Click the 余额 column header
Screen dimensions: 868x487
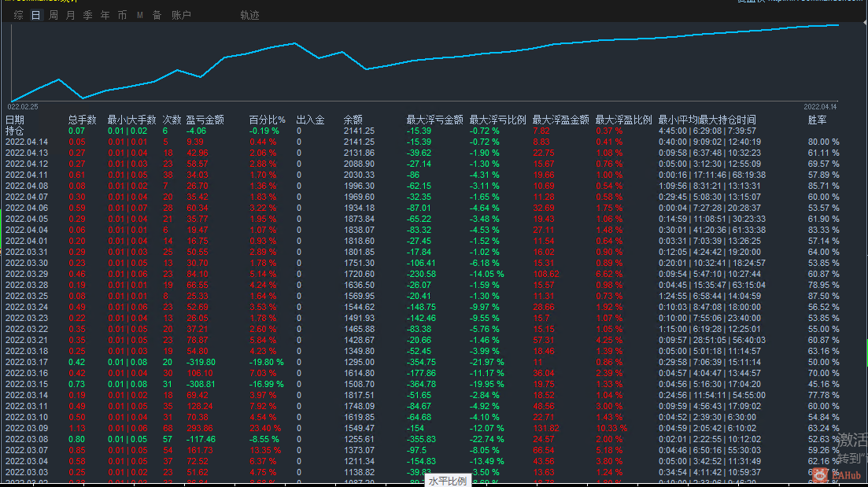click(x=353, y=120)
